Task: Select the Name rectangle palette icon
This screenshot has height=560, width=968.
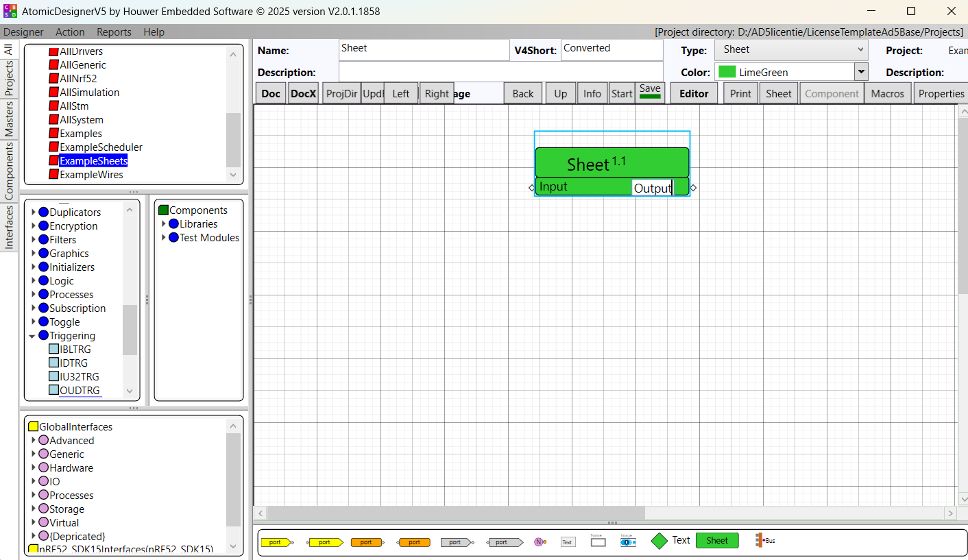Action: (598, 541)
